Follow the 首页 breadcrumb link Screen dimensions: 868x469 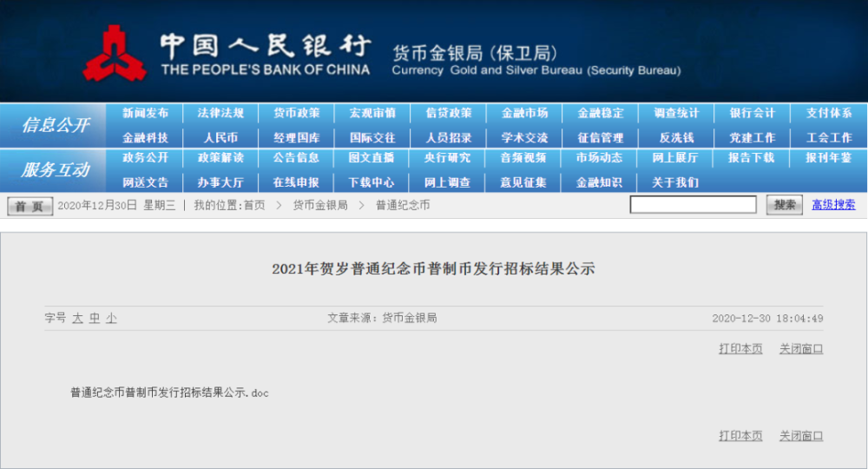tap(254, 206)
